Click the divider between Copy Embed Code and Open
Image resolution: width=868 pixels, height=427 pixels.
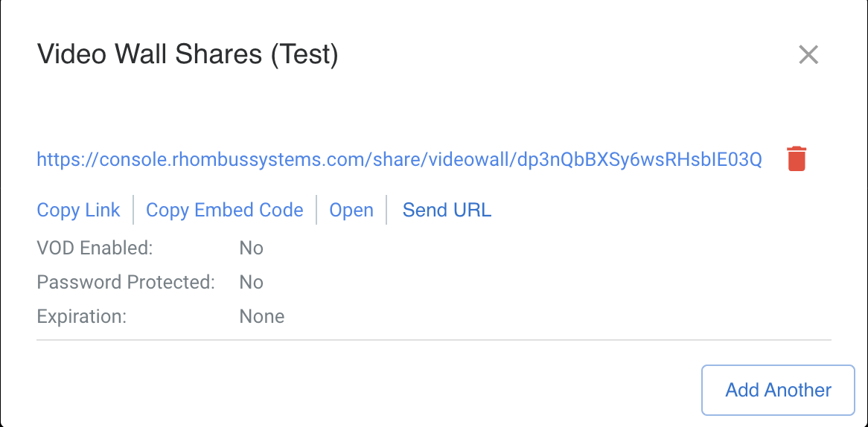click(316, 210)
